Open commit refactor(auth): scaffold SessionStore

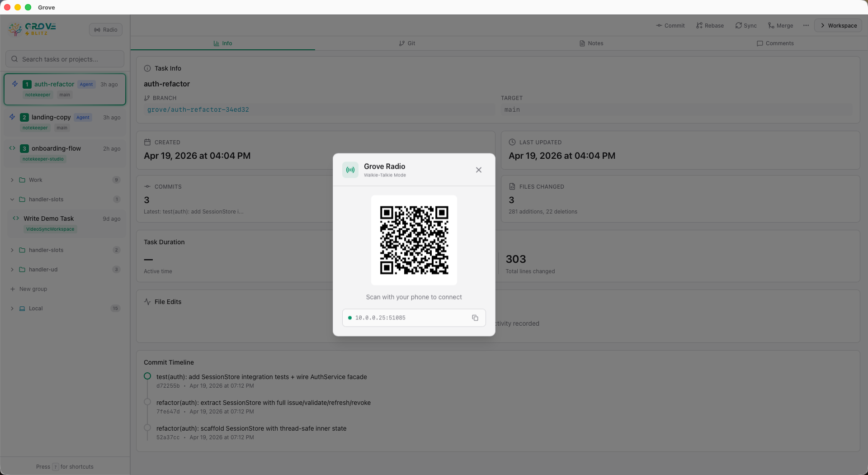[x=251, y=428]
